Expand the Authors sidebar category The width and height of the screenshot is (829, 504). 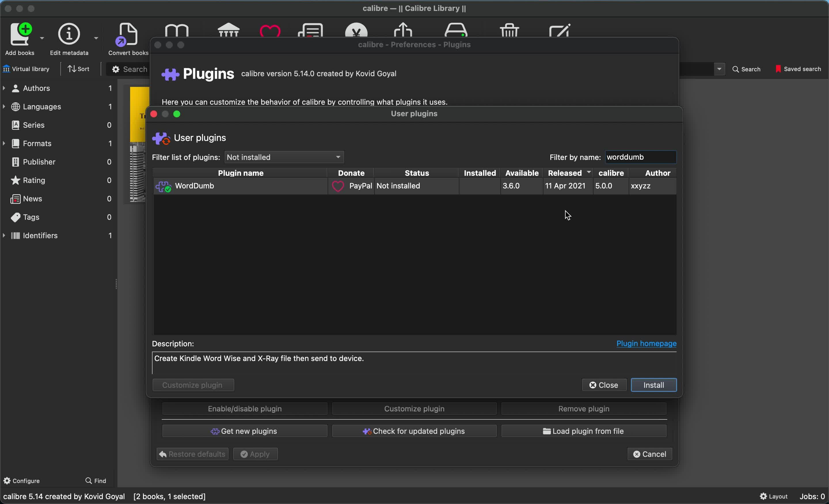pos(6,87)
